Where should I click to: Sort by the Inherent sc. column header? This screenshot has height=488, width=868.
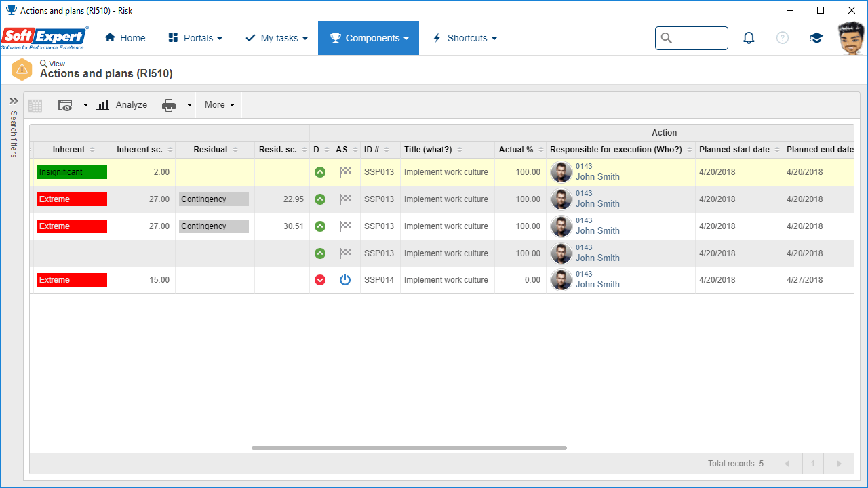tap(140, 150)
